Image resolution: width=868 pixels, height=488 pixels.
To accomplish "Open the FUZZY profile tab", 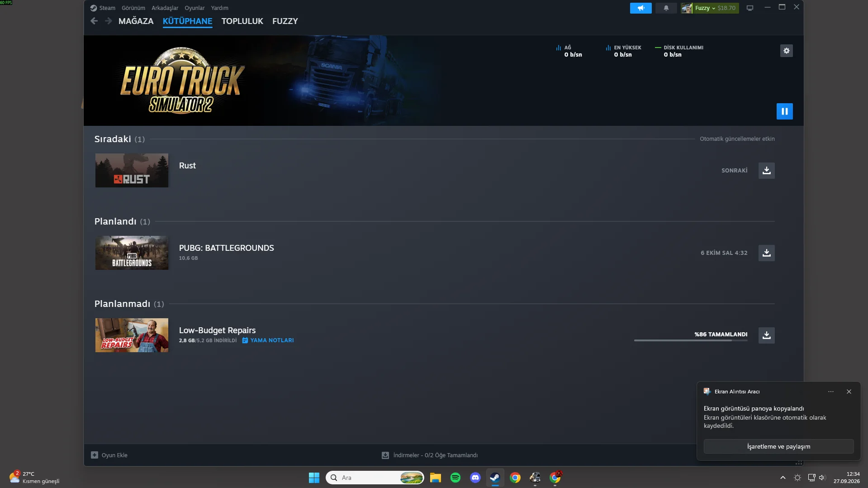I will coord(285,21).
